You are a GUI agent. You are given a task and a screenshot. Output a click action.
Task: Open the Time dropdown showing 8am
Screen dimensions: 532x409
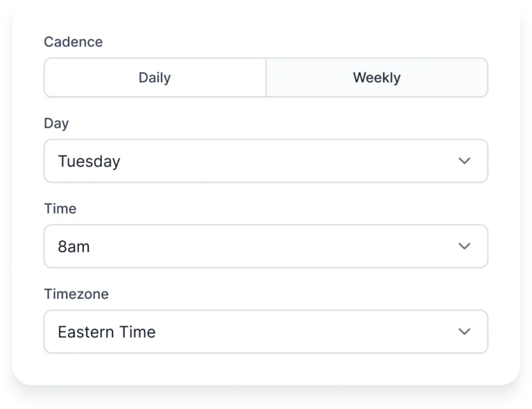tap(266, 246)
